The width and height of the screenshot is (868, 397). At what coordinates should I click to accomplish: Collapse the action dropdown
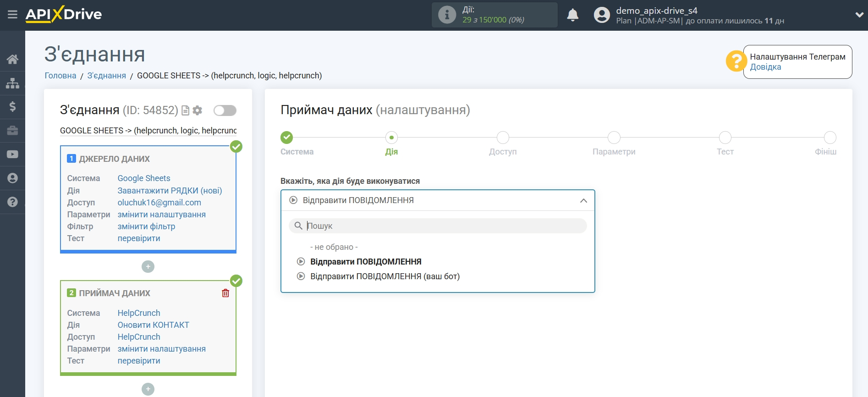click(583, 201)
